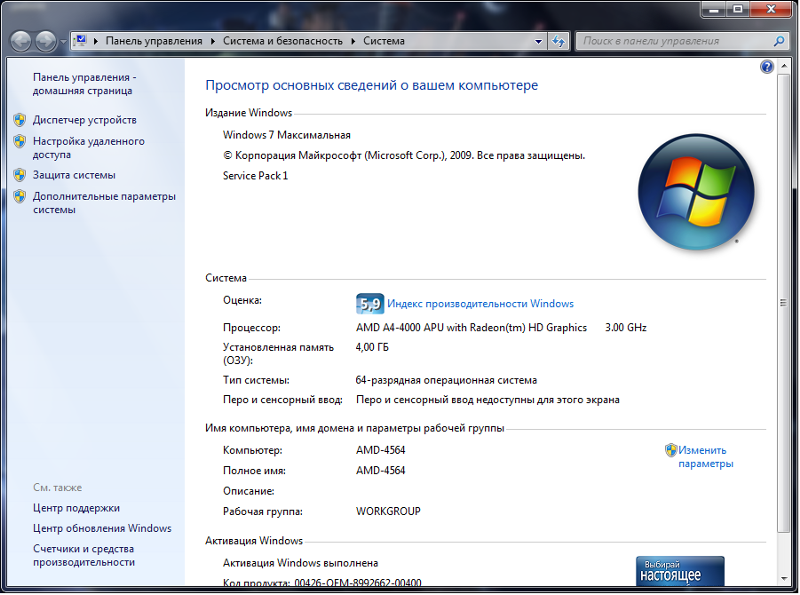
Task: Click shield icon beside Настройка удаленного доступа
Action: pyautogui.click(x=19, y=141)
